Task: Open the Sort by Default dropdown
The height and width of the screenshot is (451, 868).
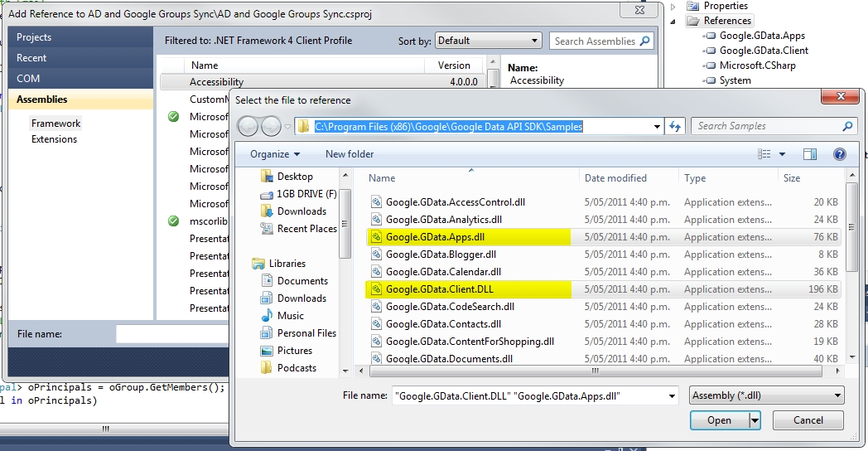Action: pyautogui.click(x=489, y=41)
